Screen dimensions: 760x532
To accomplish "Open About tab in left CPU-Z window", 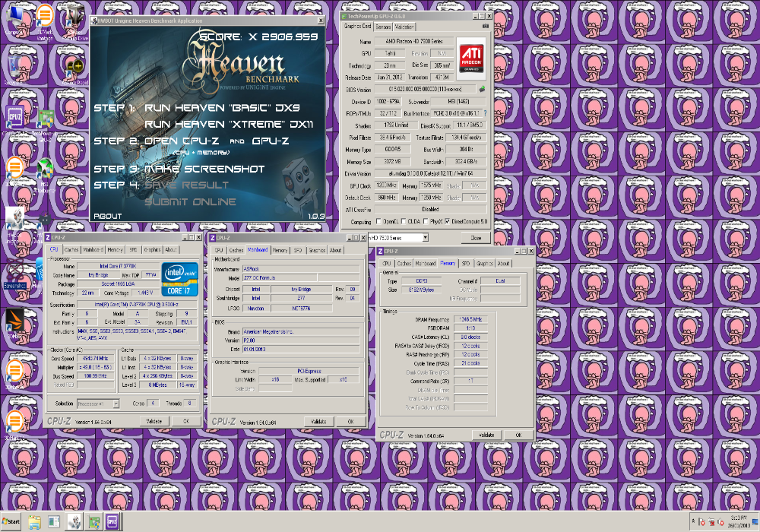I will tap(171, 249).
